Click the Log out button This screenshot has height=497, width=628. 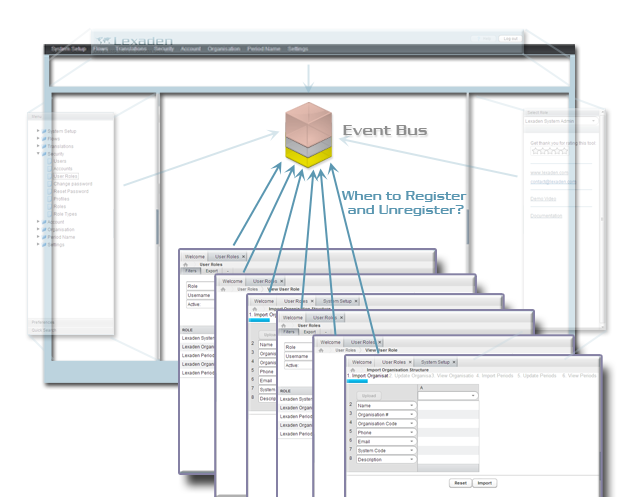coord(511,38)
